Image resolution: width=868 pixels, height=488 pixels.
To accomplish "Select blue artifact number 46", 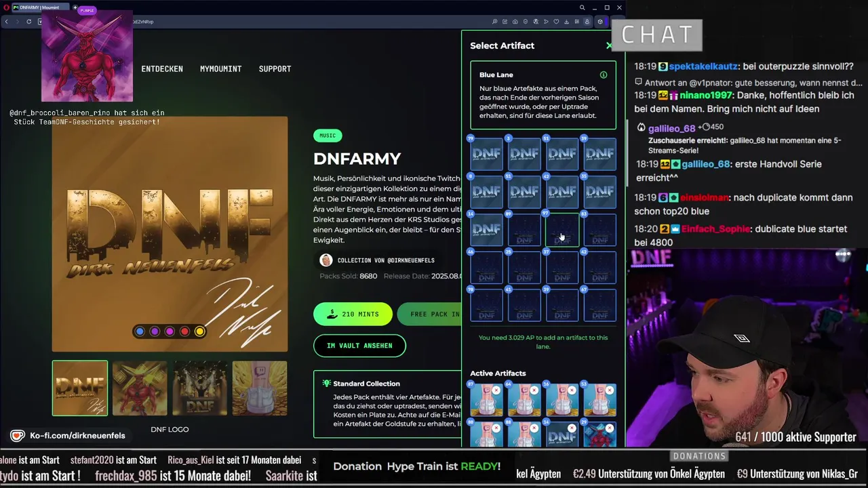I will click(x=487, y=268).
